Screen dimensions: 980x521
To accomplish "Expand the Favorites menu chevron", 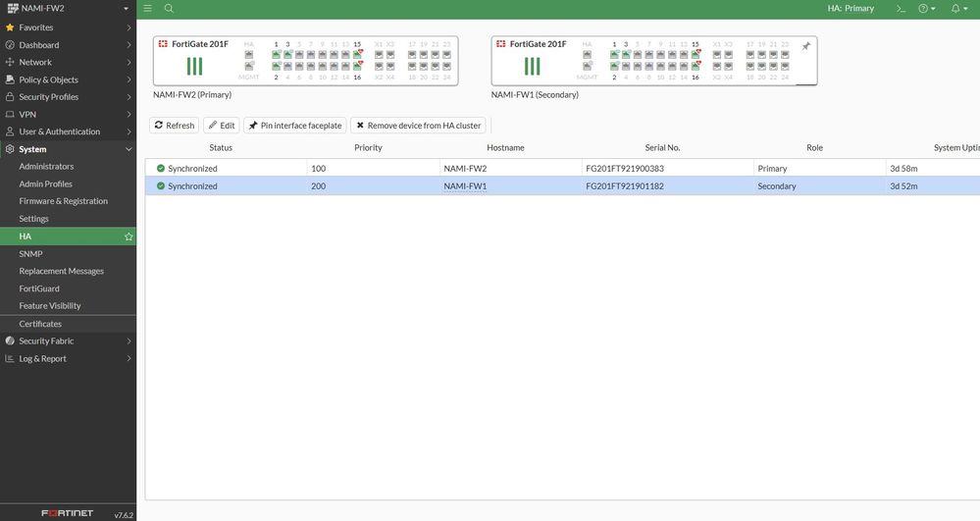I will [129, 27].
